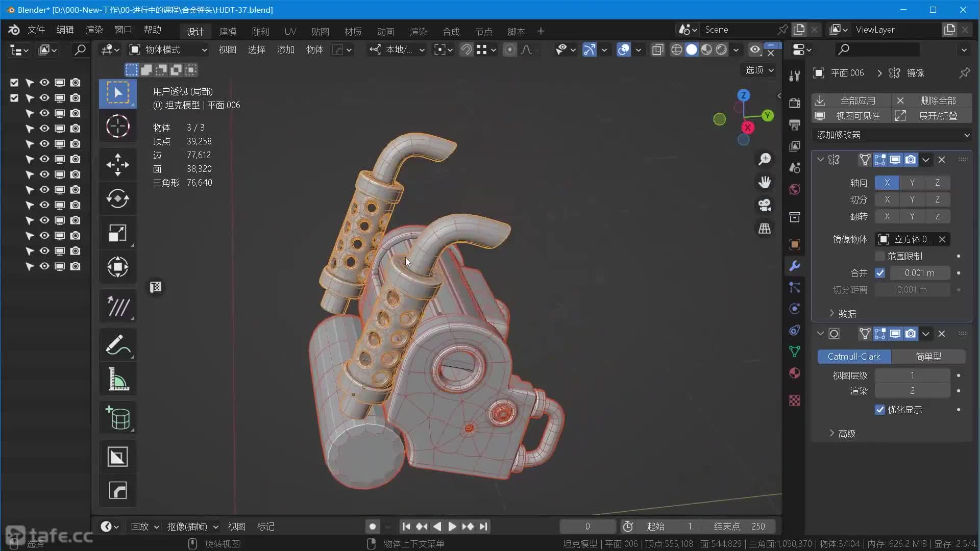Viewport: 980px width, 551px height.
Task: Select the Measure tool
Action: [x=117, y=379]
